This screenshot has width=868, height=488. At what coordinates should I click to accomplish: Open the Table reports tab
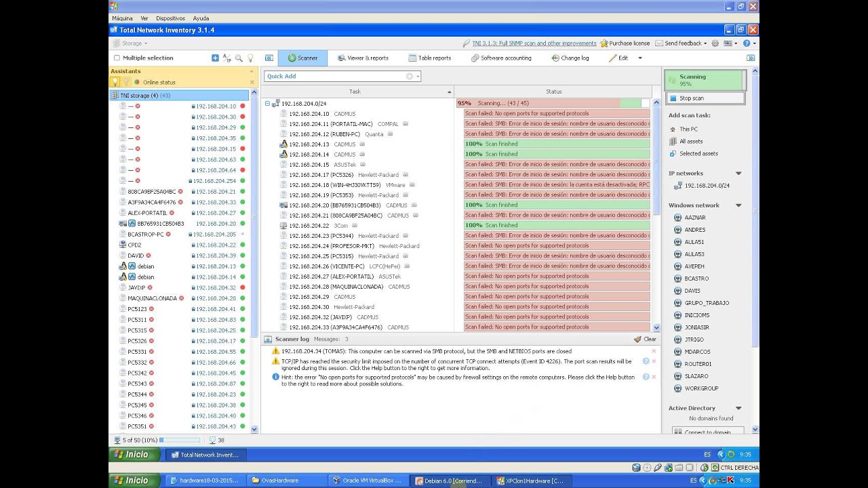tap(430, 58)
